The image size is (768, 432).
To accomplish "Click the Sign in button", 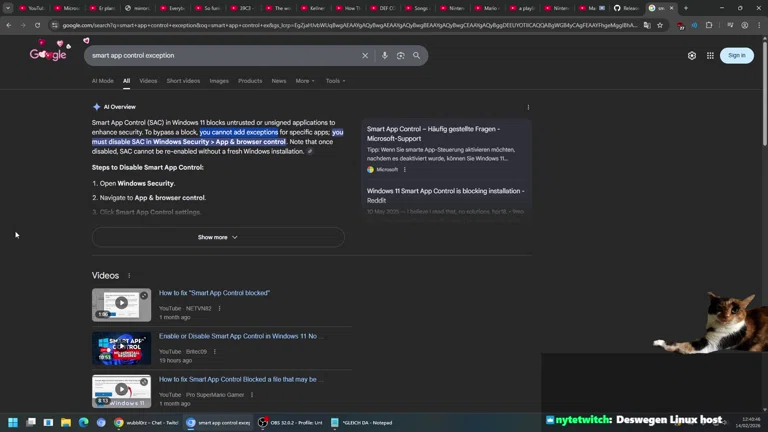I will pos(736,56).
